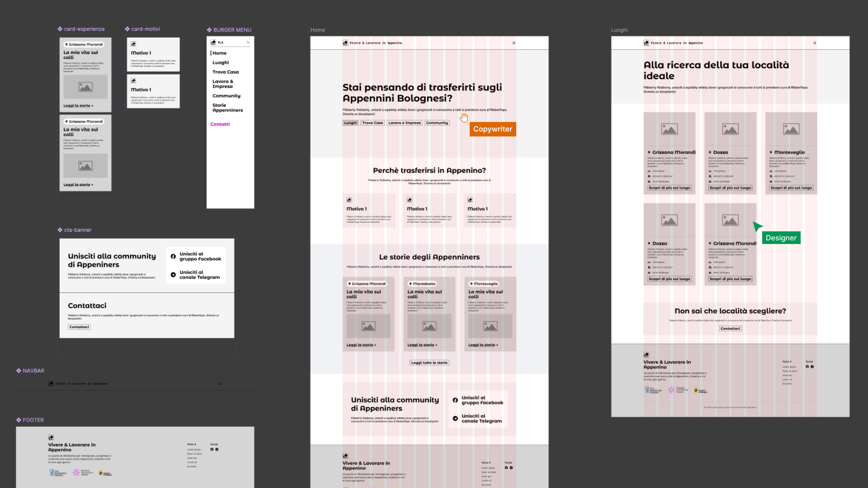
Task: Click Trova Casa item in burger menu
Action: pyautogui.click(x=226, y=72)
